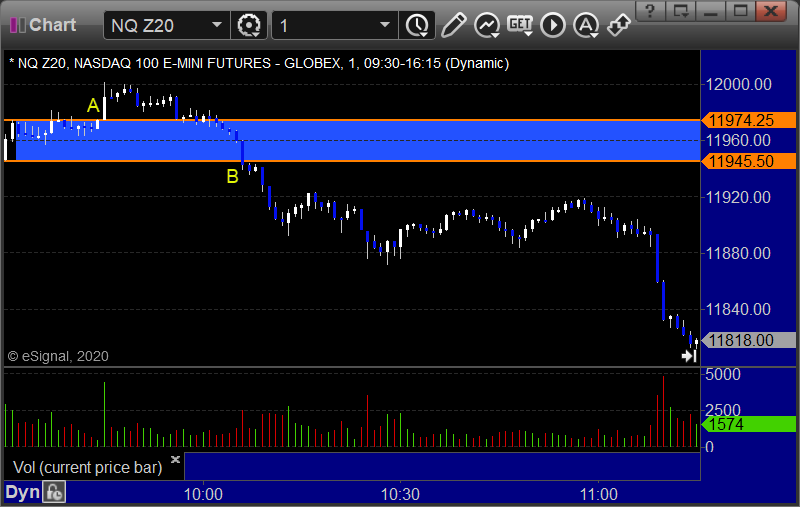This screenshot has width=800, height=507.
Task: Open the time template clock icon
Action: click(417, 25)
